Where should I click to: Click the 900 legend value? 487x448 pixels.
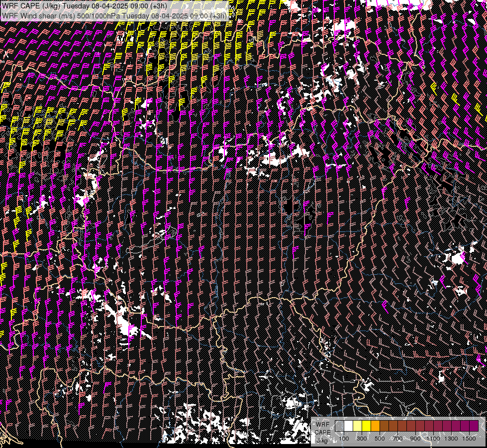coord(415,439)
